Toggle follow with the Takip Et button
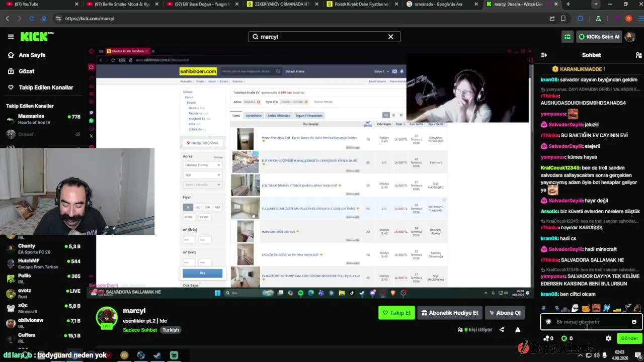The width and height of the screenshot is (644, 362). pos(396,313)
